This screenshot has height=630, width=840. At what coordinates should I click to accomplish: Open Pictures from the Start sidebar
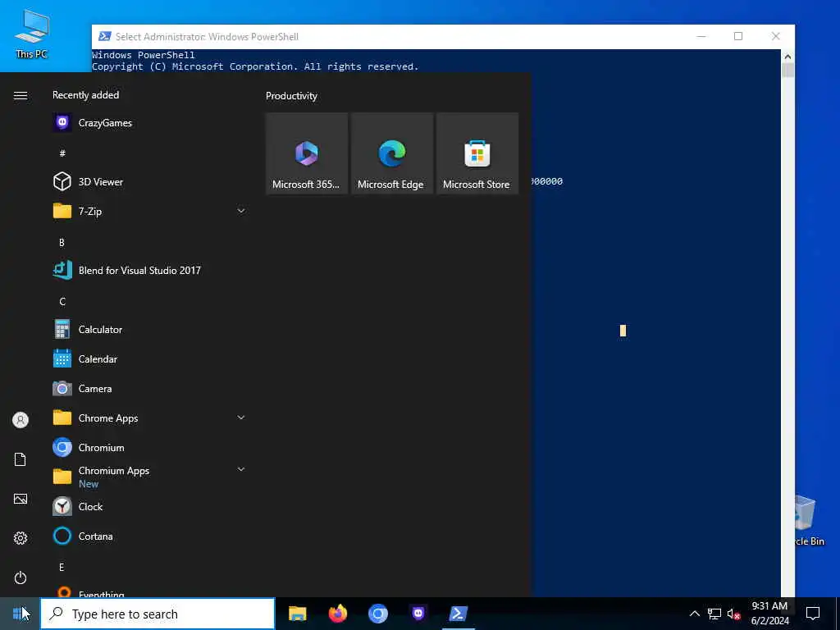[21, 499]
